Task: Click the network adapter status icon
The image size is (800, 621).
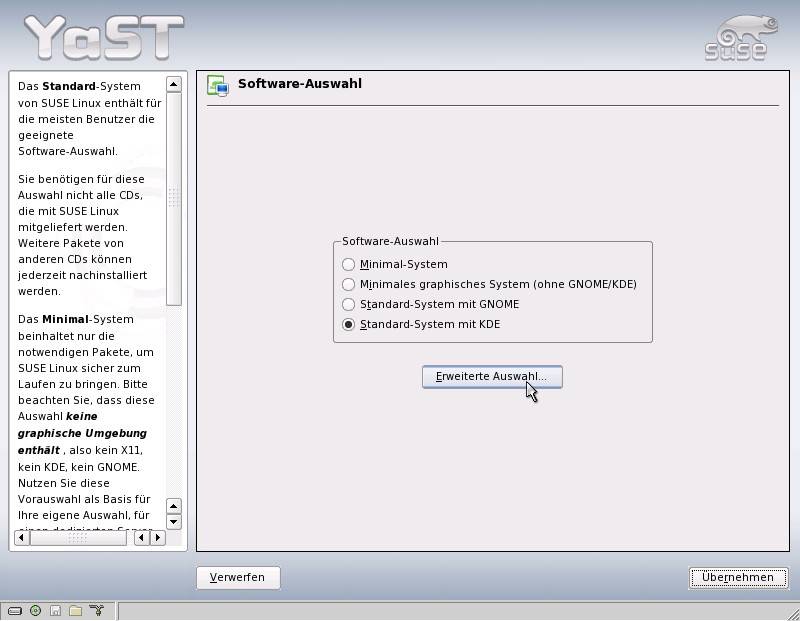Action: click(97, 610)
